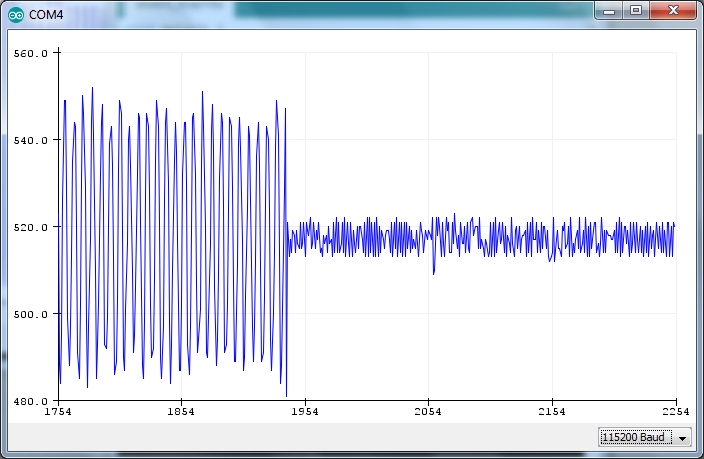Click the 1754 x-axis label
The image size is (704, 459).
click(x=58, y=412)
